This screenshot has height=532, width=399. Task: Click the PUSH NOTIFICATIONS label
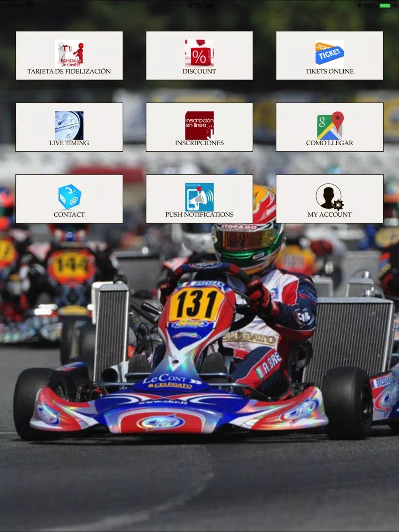click(x=199, y=214)
